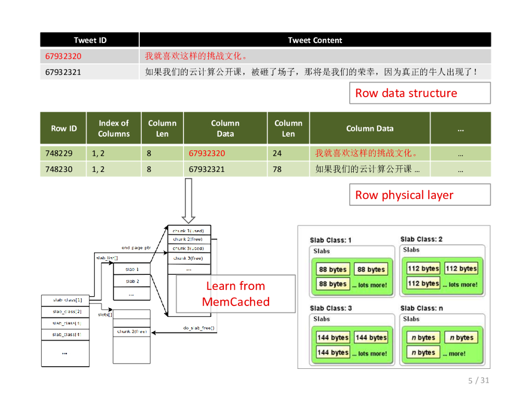
Task: Click the 'Column Data' header above 67932320
Action: click(x=225, y=128)
